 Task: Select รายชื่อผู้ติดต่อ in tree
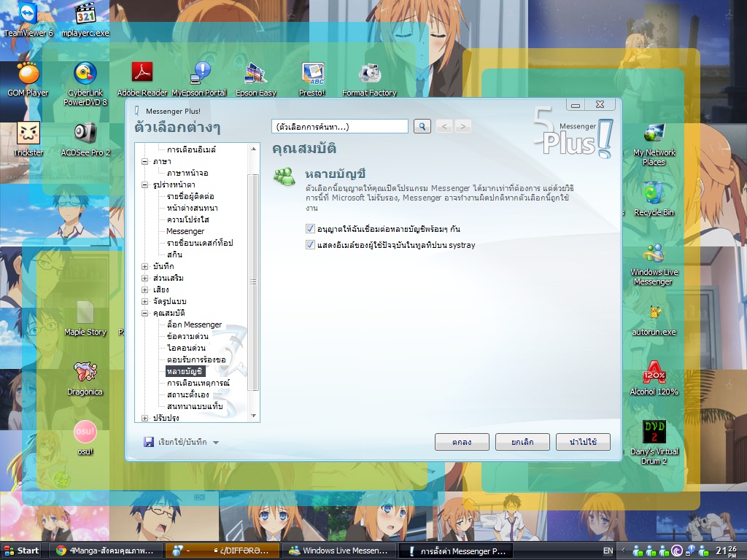pos(190,196)
